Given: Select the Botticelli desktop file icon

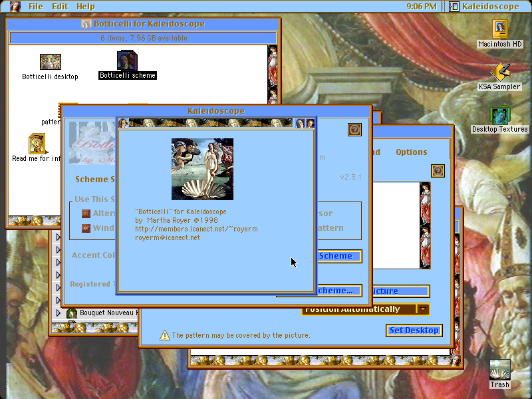Looking at the screenshot, I should [51, 62].
